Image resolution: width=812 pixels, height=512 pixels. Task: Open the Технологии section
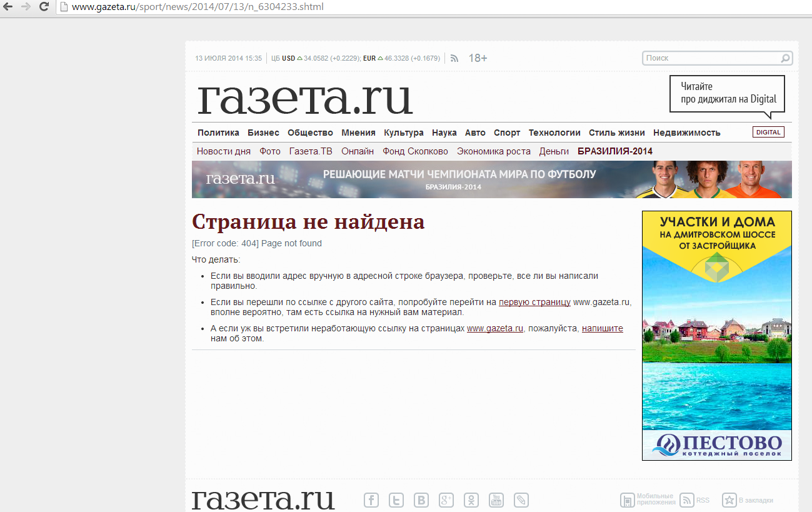tap(554, 133)
